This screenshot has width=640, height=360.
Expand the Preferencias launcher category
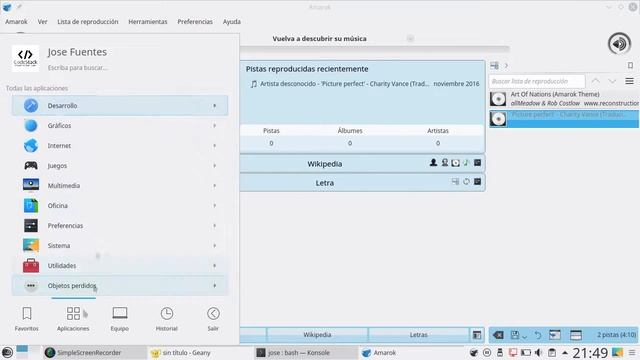[120, 226]
